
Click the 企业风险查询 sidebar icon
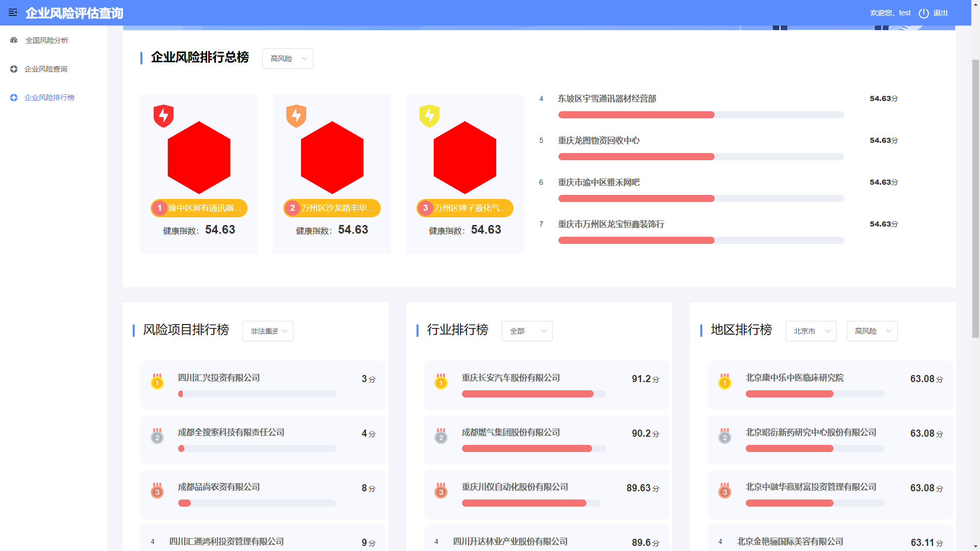pyautogui.click(x=14, y=69)
